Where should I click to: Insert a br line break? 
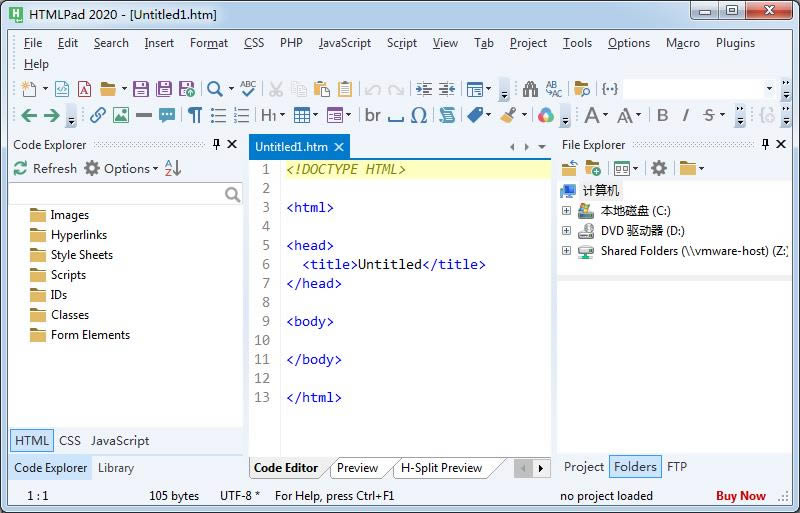[372, 115]
